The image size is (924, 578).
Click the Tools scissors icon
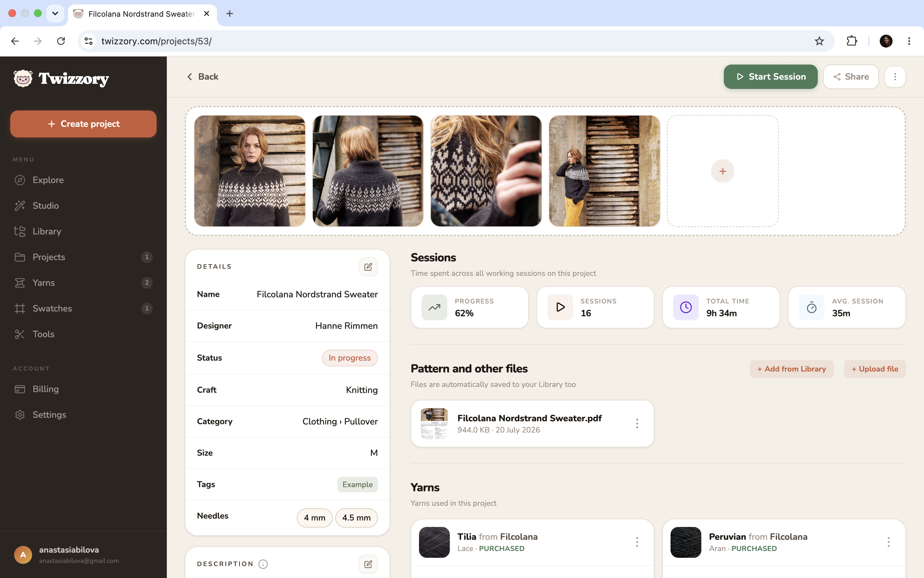20,334
